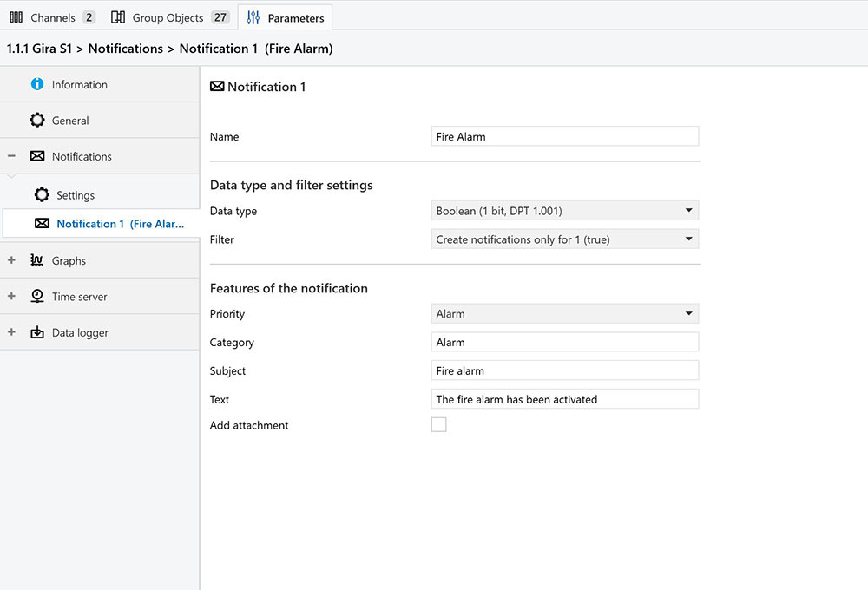868x590 pixels.
Task: Collapse the Notifications tree section
Action: tap(11, 157)
